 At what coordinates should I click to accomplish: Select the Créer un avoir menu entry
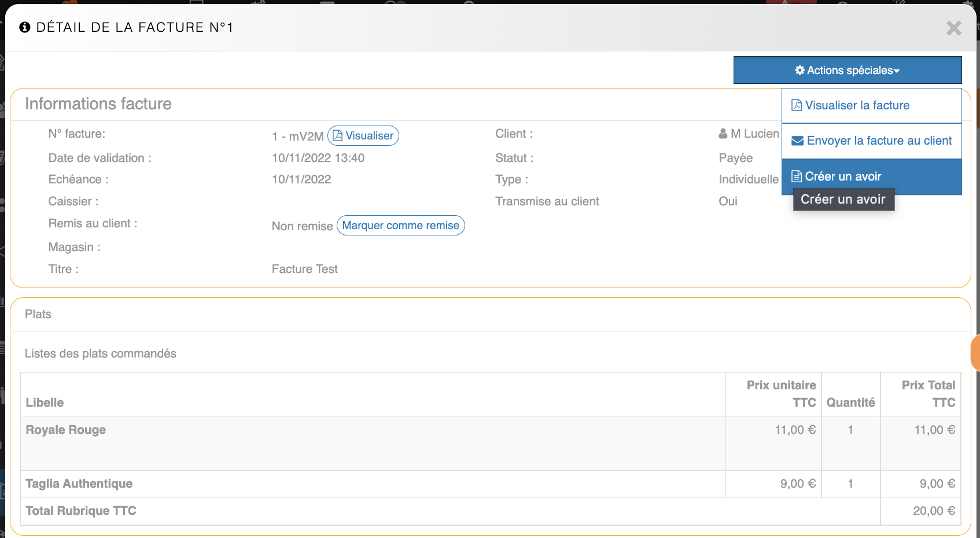(x=843, y=176)
